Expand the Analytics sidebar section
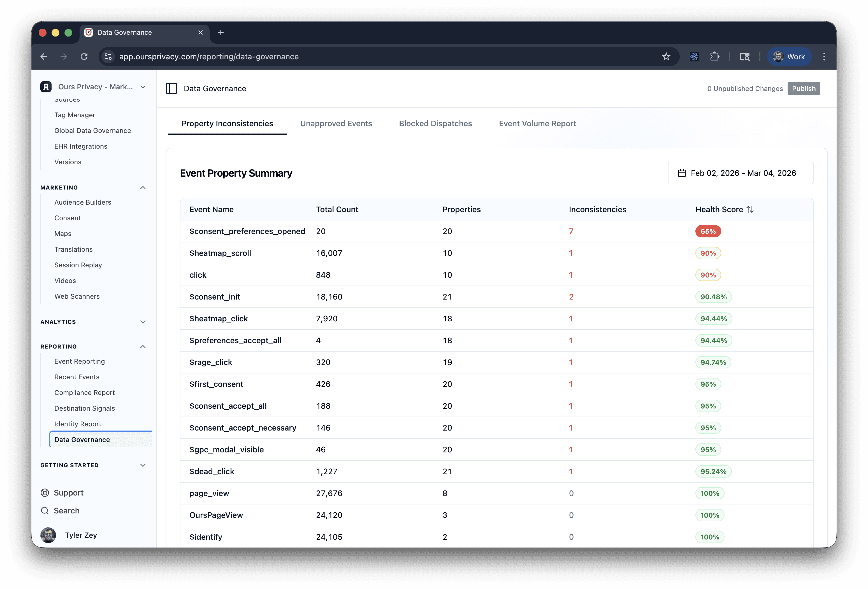Viewport: 868px width, 589px height. 143,322
